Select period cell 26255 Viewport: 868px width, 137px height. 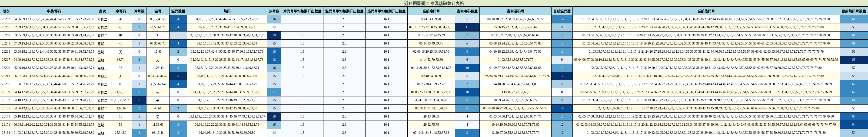[x=6, y=27]
